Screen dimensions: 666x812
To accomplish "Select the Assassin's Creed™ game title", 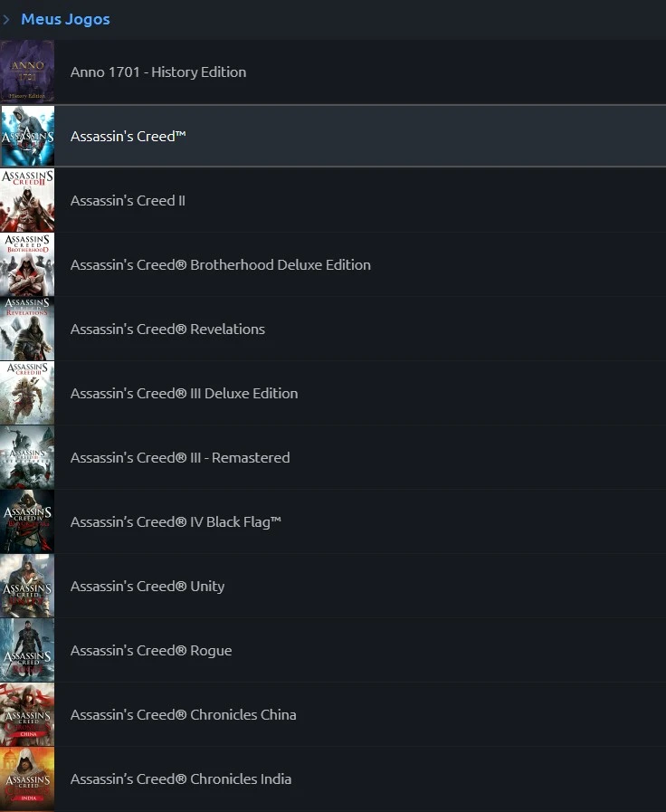I will (128, 136).
